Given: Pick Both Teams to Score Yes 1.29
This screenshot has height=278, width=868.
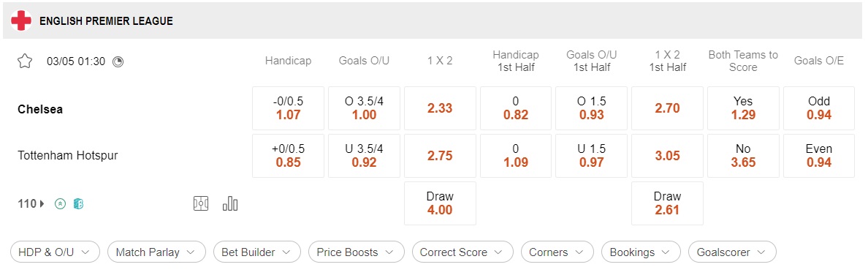Looking at the screenshot, I should click(x=744, y=108).
